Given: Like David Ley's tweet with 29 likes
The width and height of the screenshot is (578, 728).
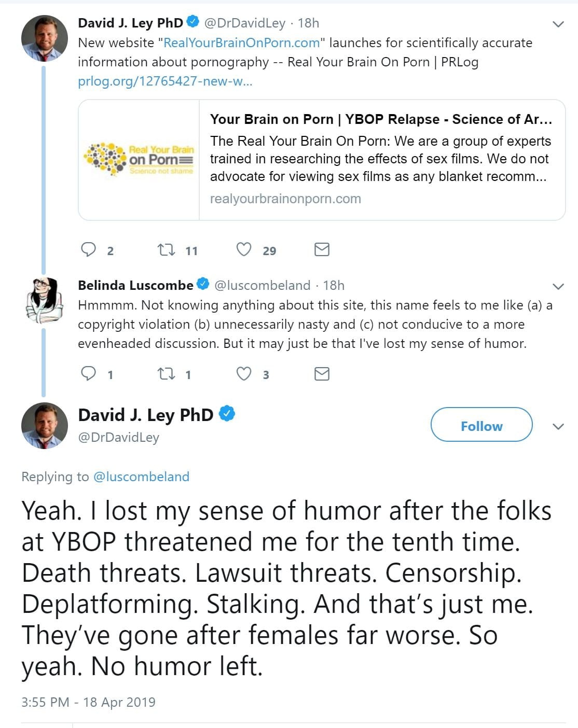Looking at the screenshot, I should 244,250.
